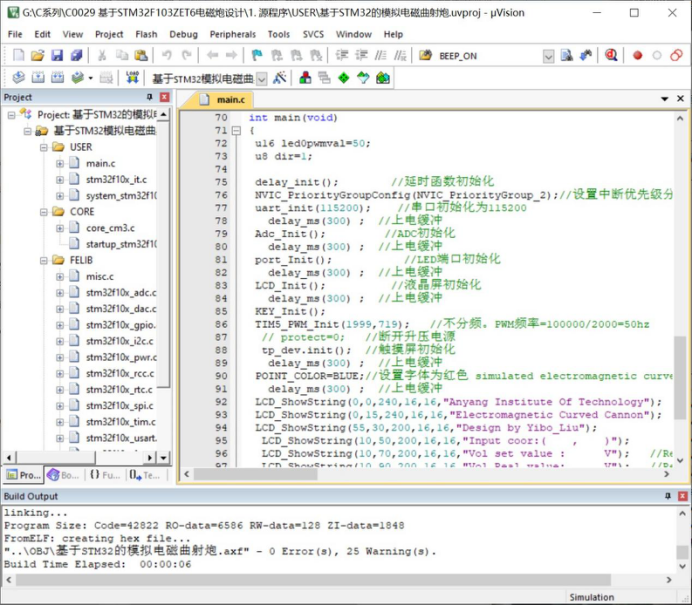Viewport: 692px width, 605px height.
Task: Open the Debug menu
Action: click(184, 34)
